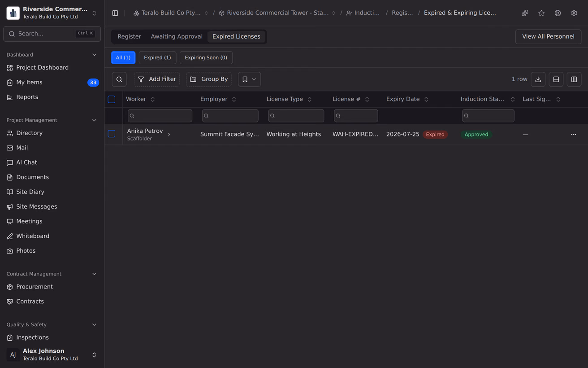Click the Add Filter button

click(x=156, y=79)
